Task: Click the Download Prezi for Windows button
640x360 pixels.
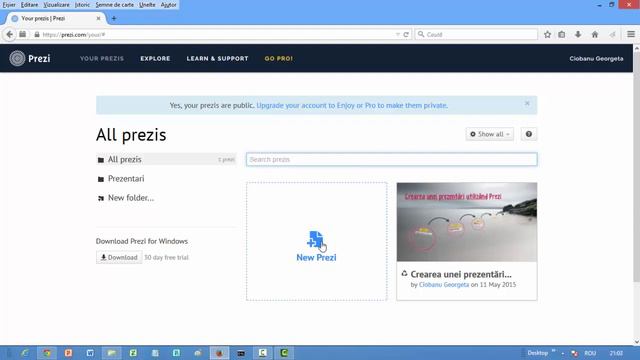Action: click(119, 258)
